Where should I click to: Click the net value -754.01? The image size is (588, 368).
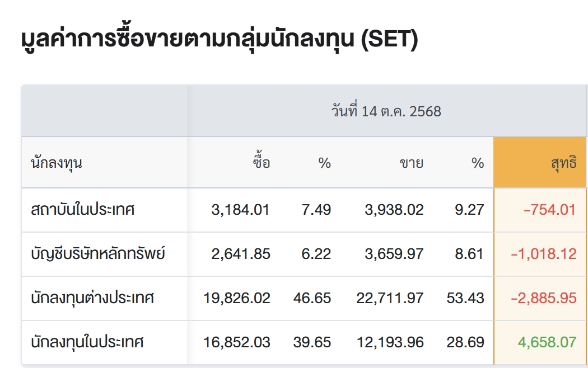click(x=549, y=210)
